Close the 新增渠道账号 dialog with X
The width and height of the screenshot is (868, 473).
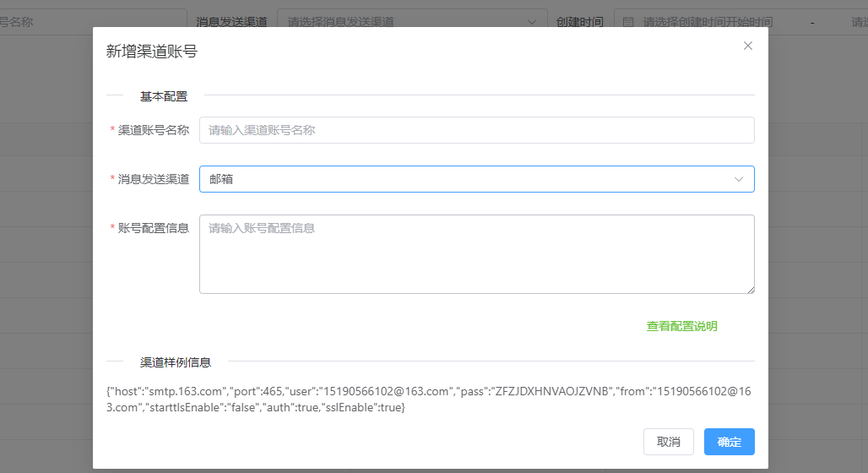pos(748,46)
